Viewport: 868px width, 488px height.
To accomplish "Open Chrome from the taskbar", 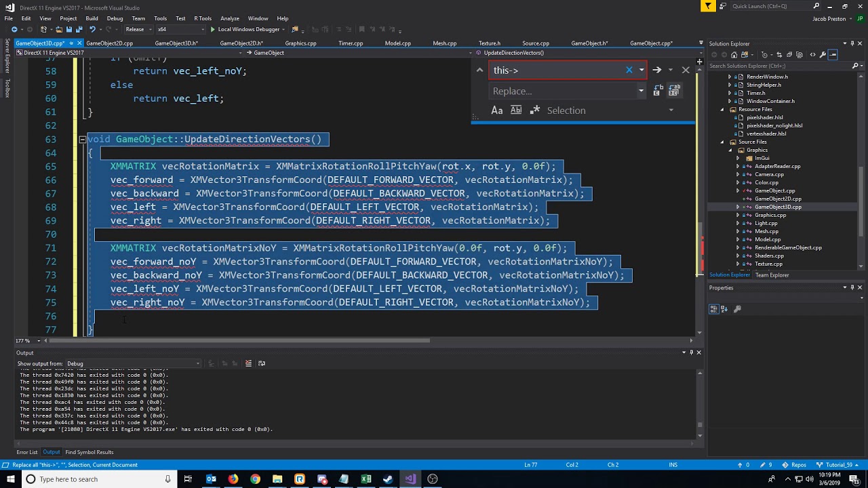I will [x=255, y=479].
